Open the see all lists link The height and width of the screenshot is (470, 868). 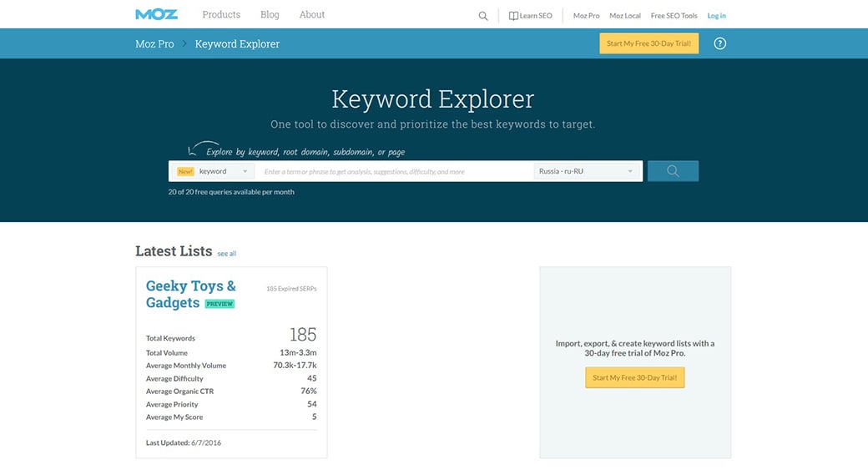point(227,253)
